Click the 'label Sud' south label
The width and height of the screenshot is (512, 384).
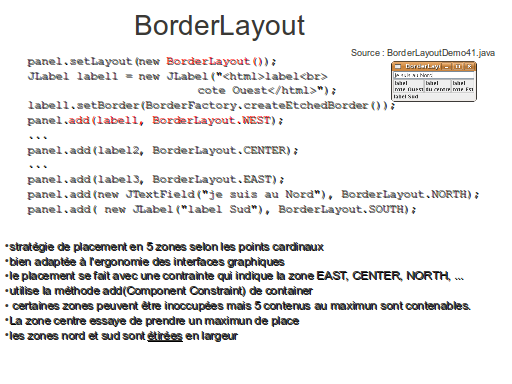[434, 96]
